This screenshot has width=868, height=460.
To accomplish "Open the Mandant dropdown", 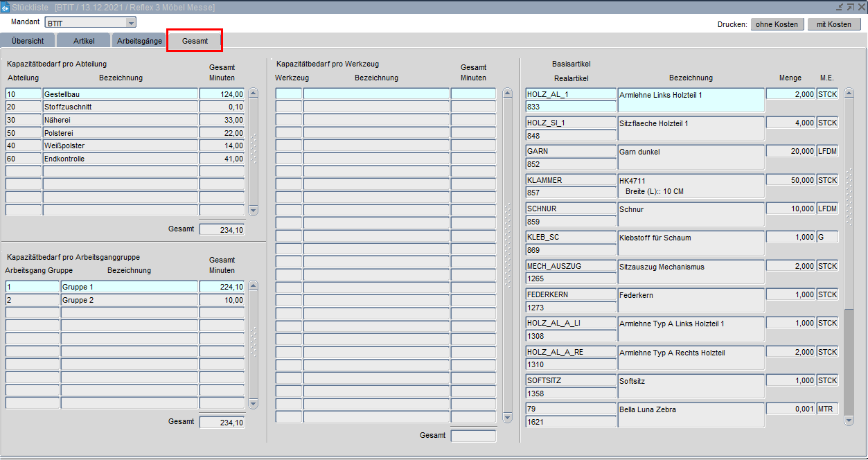I will pos(131,23).
